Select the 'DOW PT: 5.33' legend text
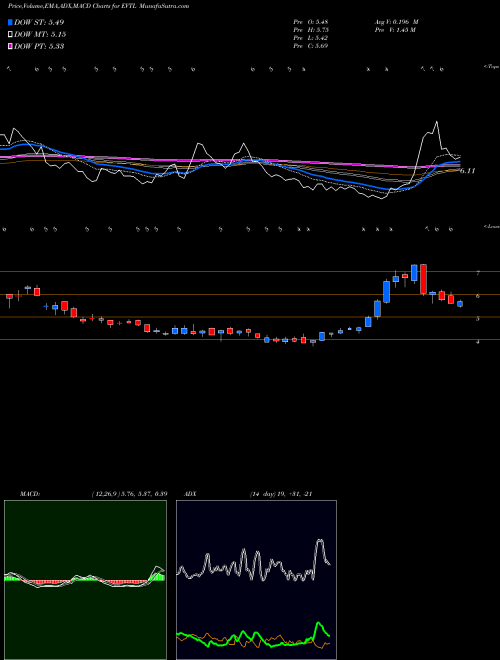Screen dimensions: 500x660 click(39, 46)
